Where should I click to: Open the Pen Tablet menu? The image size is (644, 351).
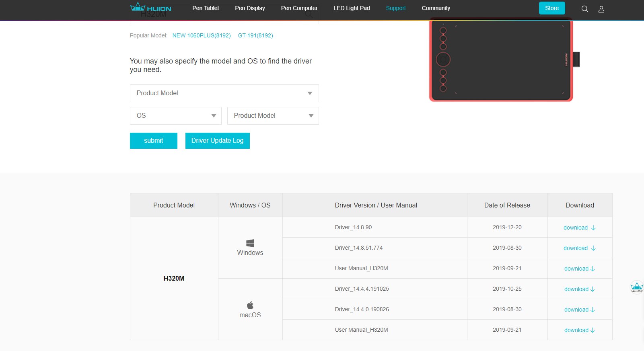click(206, 8)
